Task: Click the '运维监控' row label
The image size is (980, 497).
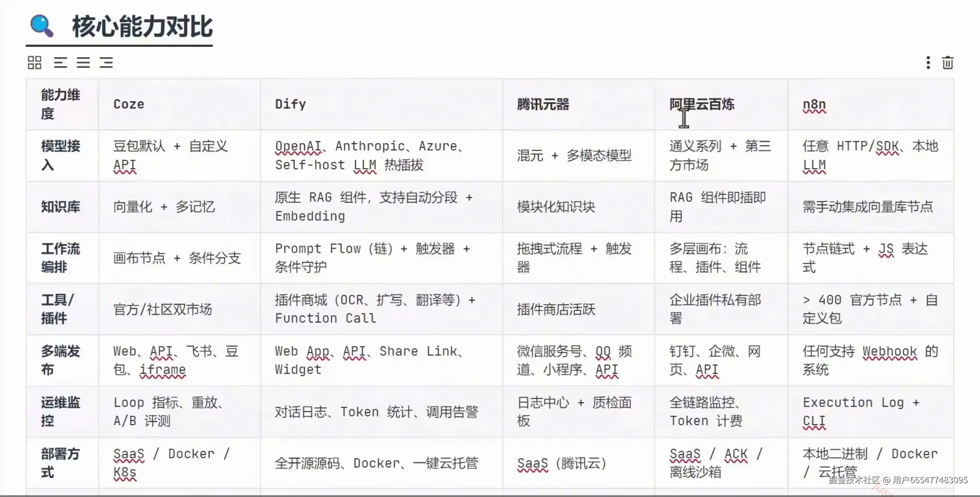Action: pyautogui.click(x=62, y=412)
